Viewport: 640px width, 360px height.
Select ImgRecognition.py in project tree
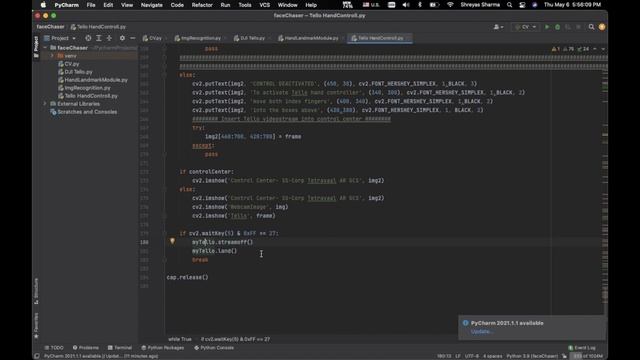point(84,88)
